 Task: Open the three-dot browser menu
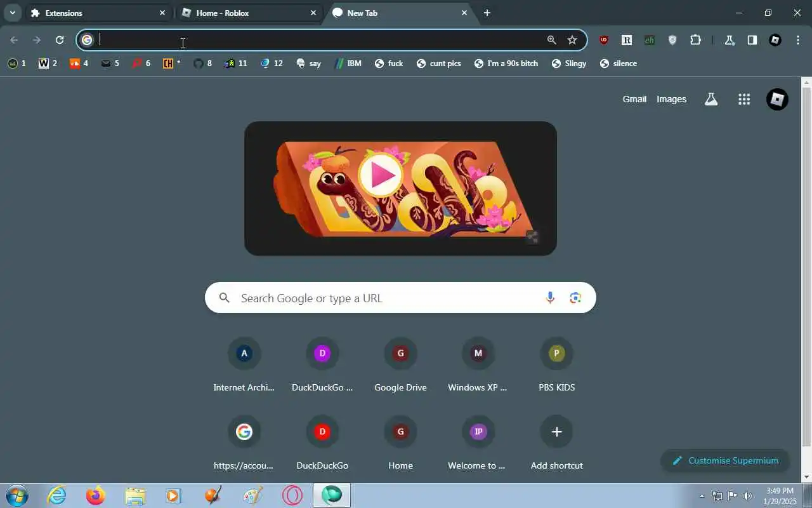pyautogui.click(x=798, y=40)
